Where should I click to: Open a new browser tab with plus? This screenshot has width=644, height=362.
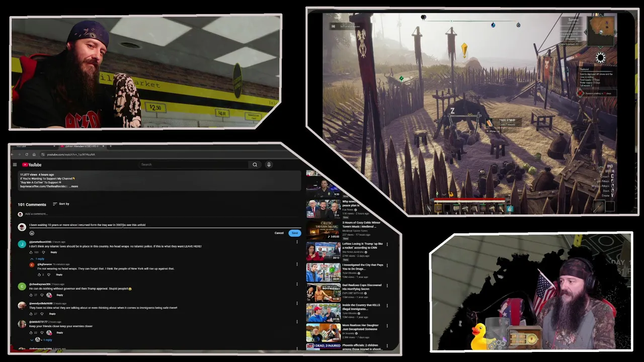(111, 146)
